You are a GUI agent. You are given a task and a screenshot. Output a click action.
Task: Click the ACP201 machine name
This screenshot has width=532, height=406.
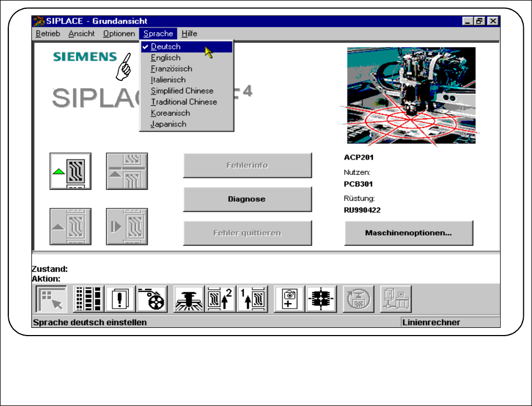tap(359, 157)
